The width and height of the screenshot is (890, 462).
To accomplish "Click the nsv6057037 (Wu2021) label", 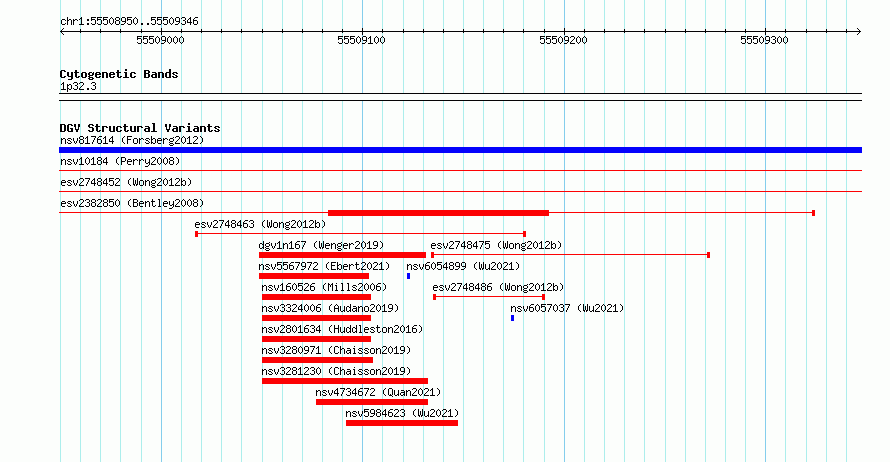I will (x=567, y=308).
